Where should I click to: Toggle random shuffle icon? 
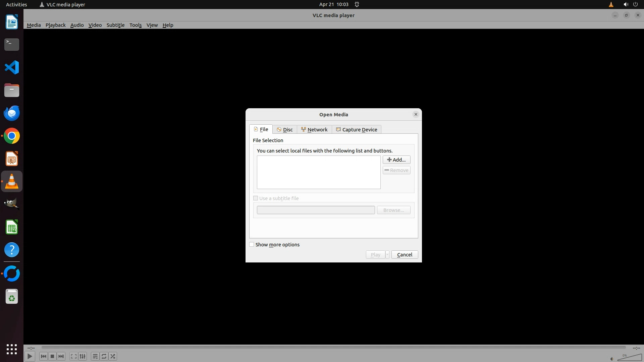point(113,356)
